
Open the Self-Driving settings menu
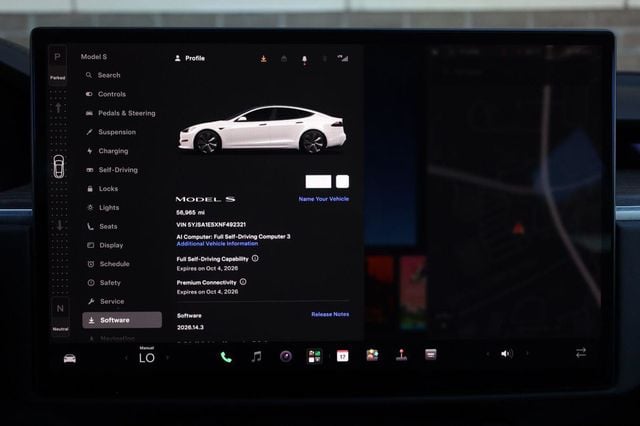pos(112,170)
